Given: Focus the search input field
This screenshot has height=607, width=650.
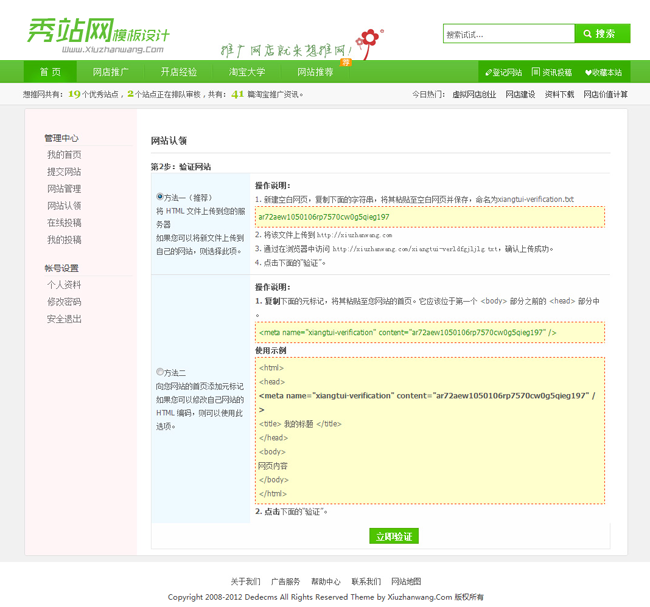Looking at the screenshot, I should click(x=508, y=34).
